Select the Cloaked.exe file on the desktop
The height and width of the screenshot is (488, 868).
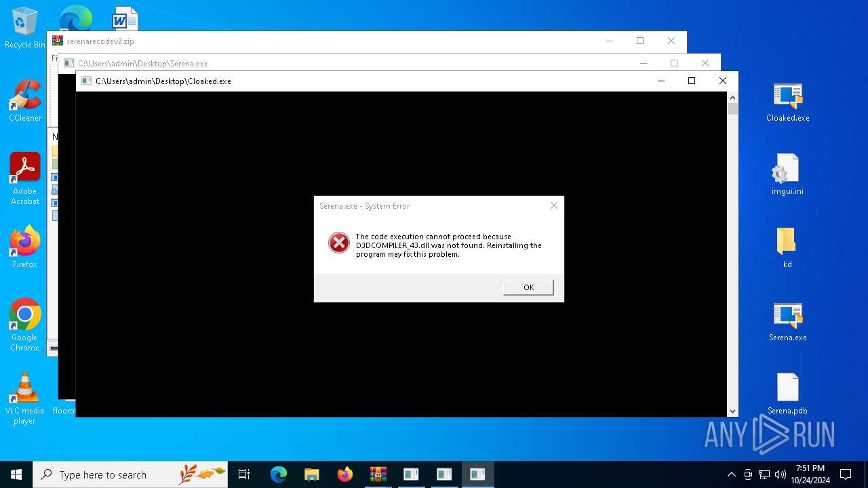(787, 102)
